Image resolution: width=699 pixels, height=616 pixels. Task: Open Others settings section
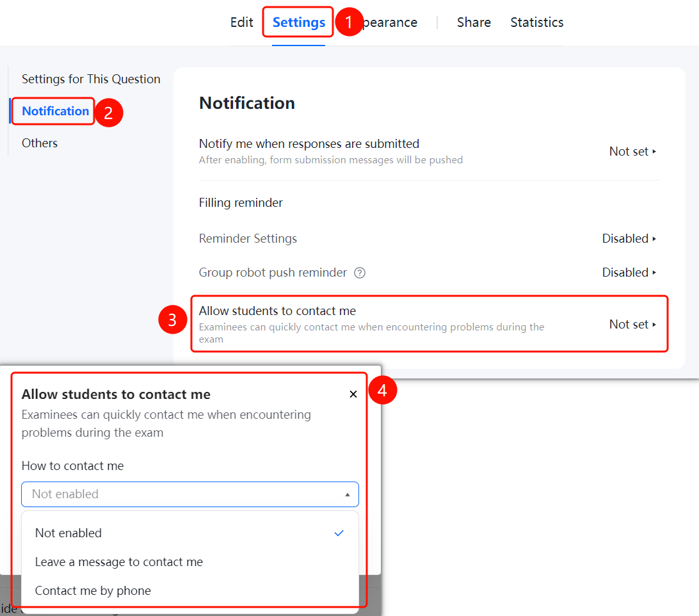point(40,143)
